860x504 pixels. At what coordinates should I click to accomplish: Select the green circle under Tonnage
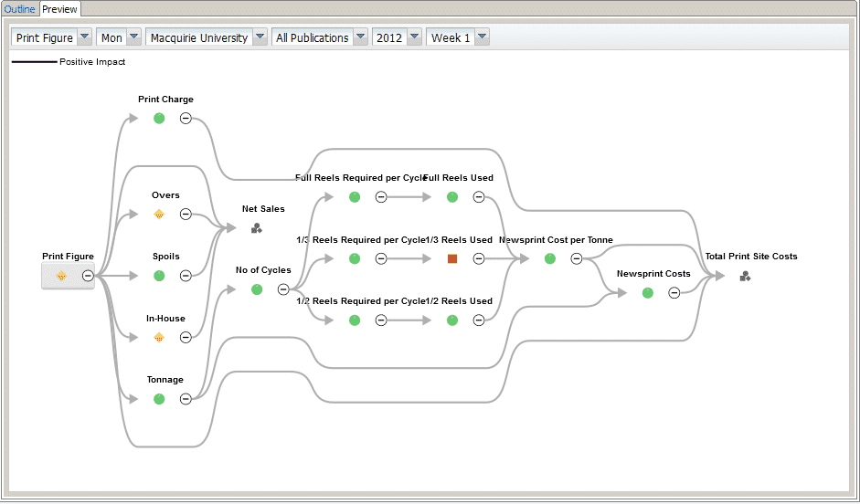coord(159,399)
